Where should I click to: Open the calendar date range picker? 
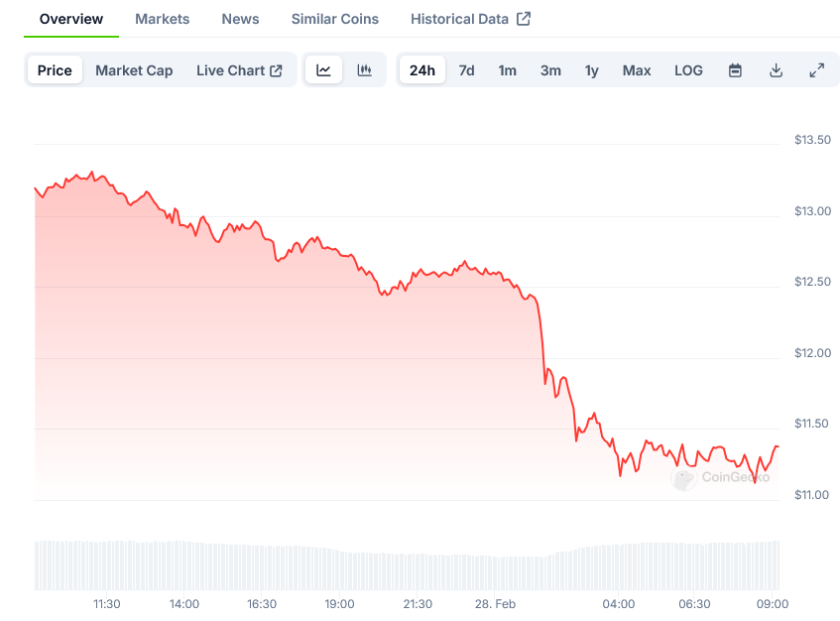pyautogui.click(x=735, y=70)
